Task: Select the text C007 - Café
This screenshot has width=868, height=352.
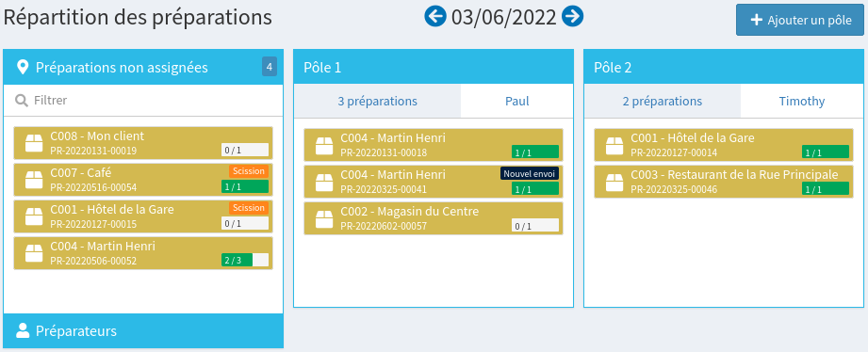Action: tap(81, 172)
